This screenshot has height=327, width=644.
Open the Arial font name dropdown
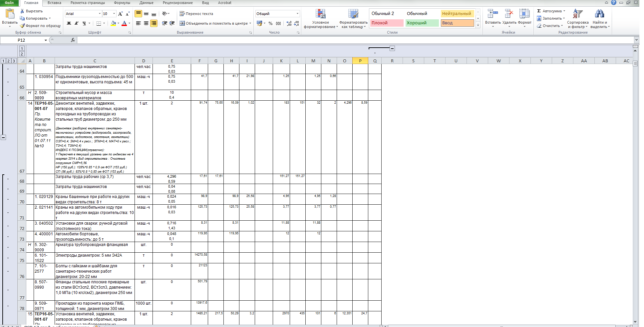pos(100,14)
